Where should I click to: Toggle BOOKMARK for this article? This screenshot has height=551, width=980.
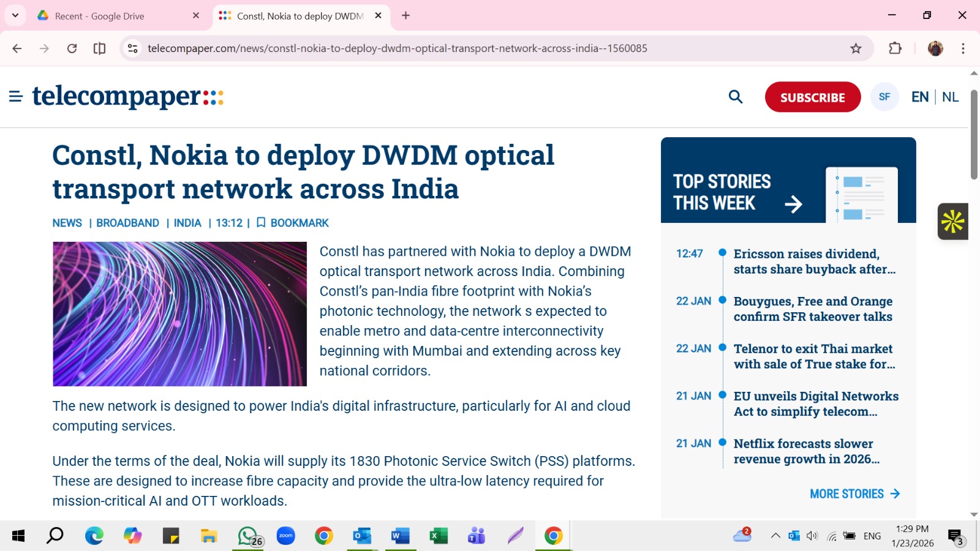point(293,223)
